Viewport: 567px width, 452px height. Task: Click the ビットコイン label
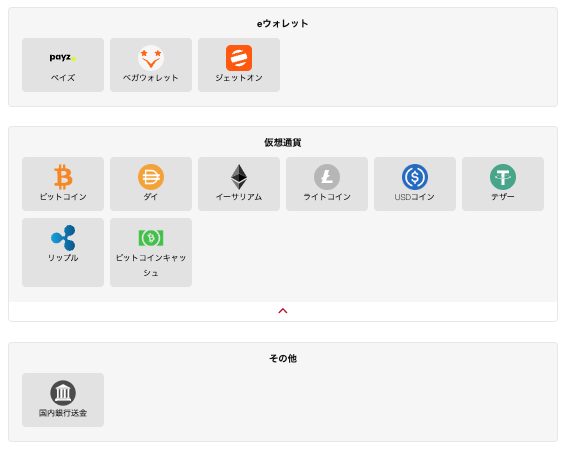63,197
